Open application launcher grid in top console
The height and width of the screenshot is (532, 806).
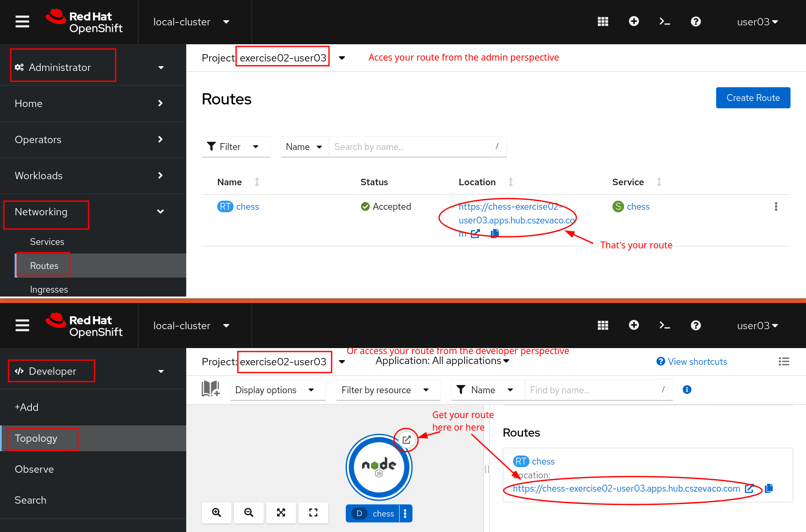pyautogui.click(x=603, y=21)
